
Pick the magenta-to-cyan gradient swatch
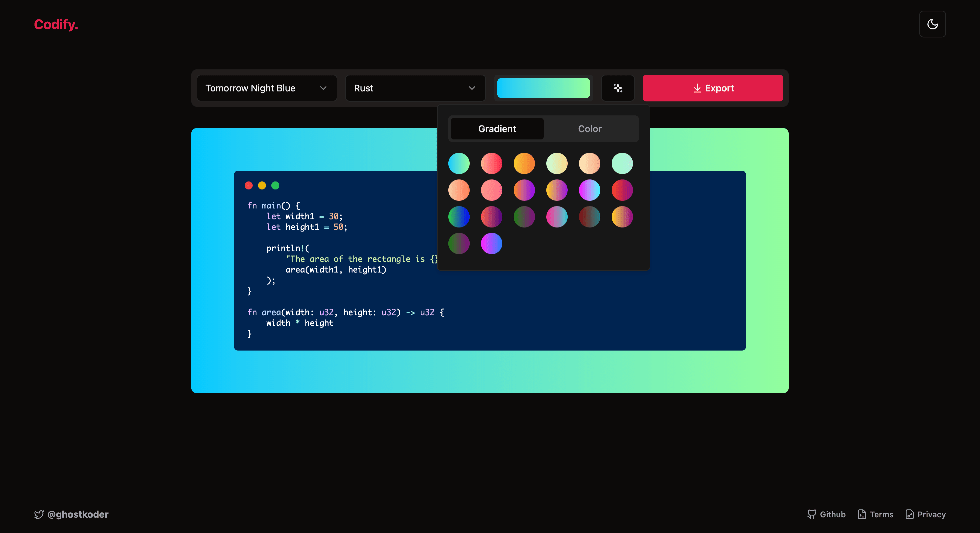click(x=590, y=190)
